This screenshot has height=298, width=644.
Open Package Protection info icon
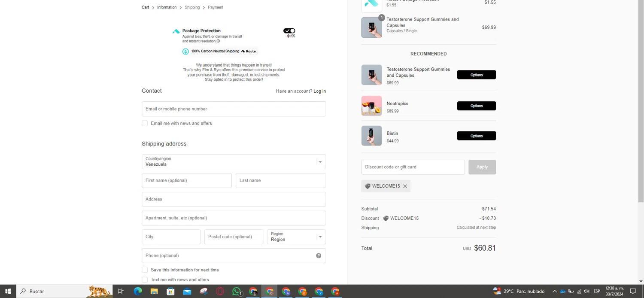(x=218, y=41)
